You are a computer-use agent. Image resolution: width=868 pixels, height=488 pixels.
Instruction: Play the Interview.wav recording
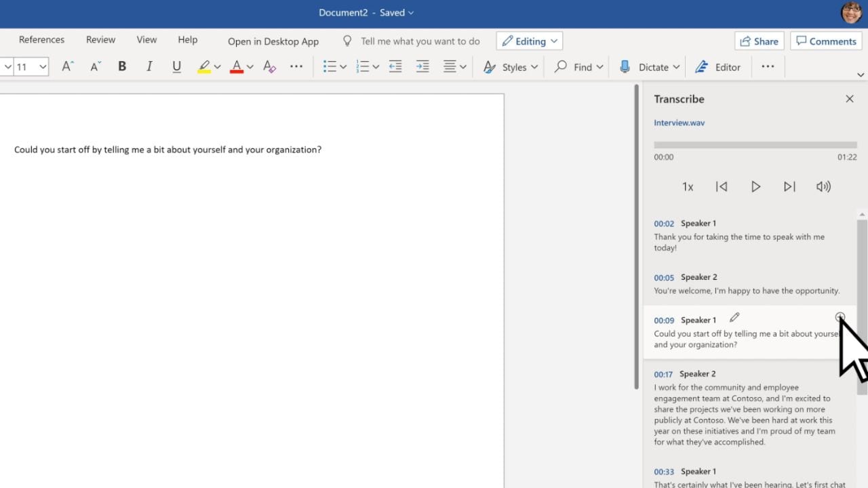755,186
